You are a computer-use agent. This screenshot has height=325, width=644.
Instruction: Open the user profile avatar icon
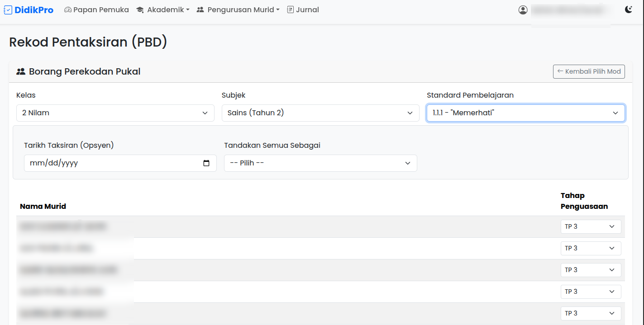tap(523, 9)
